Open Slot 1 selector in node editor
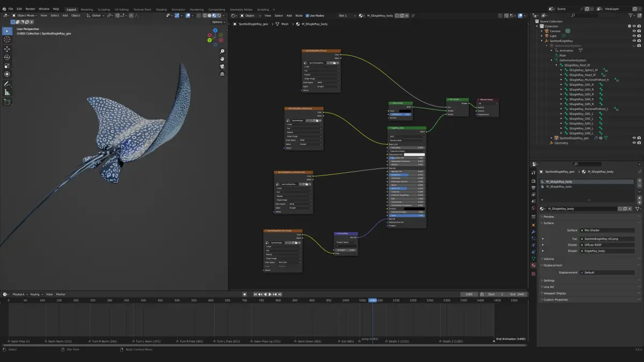The width and height of the screenshot is (644, 362). [347, 16]
